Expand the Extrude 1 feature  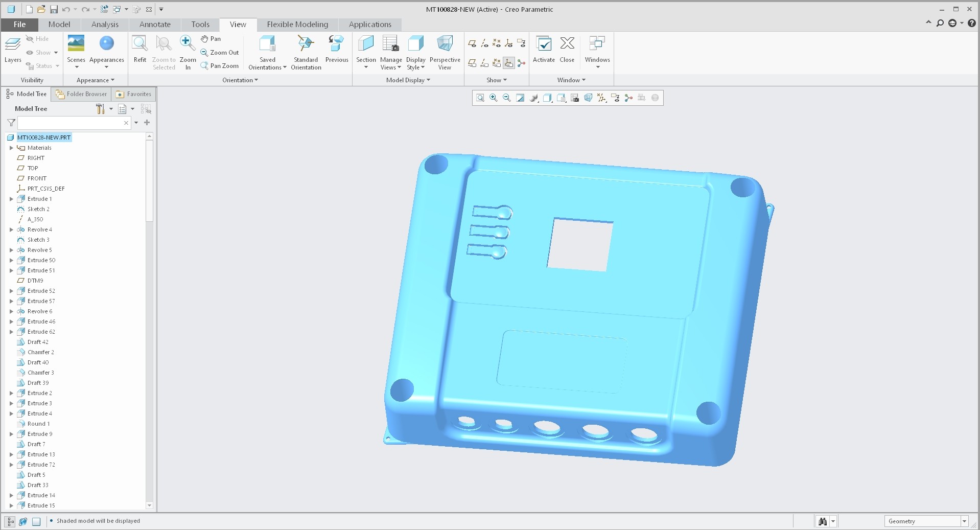tap(11, 199)
